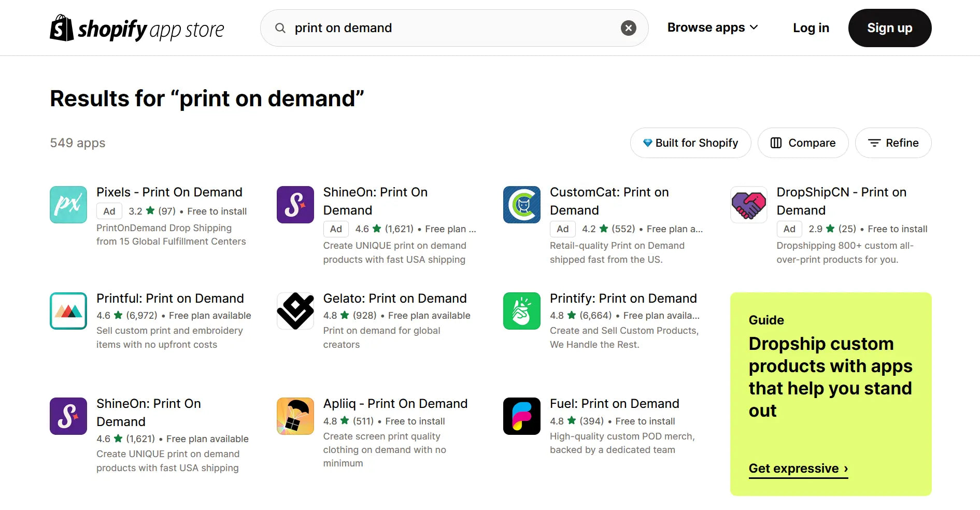Open the Refine filter panel

pos(893,143)
